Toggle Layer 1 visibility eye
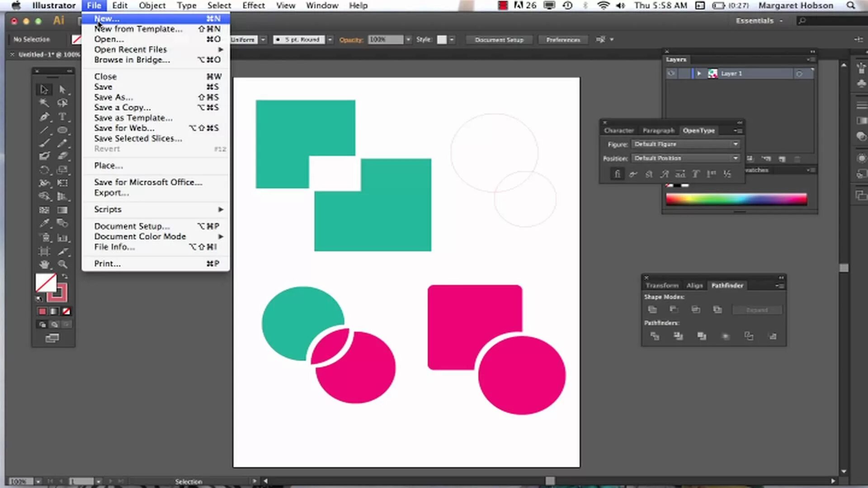Screen dimensions: 868x488 pyautogui.click(x=671, y=73)
